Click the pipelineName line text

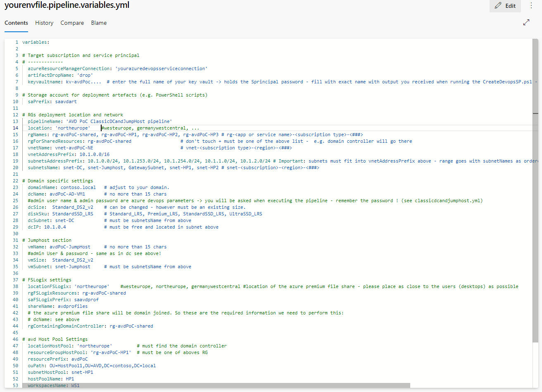[100, 121]
